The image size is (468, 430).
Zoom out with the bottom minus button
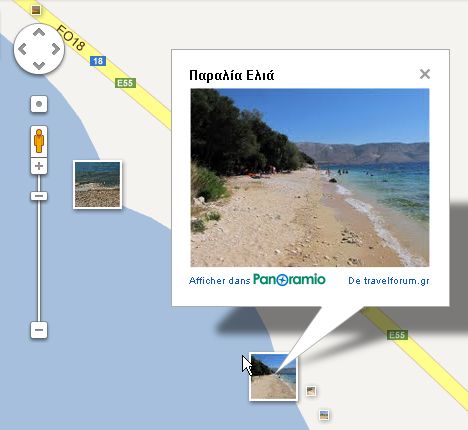(39, 330)
